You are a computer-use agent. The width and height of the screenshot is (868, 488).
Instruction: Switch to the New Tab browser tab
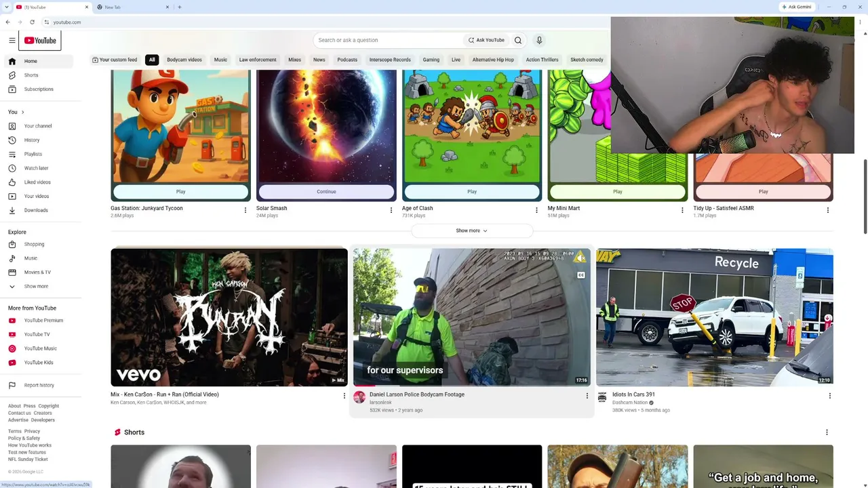(132, 7)
